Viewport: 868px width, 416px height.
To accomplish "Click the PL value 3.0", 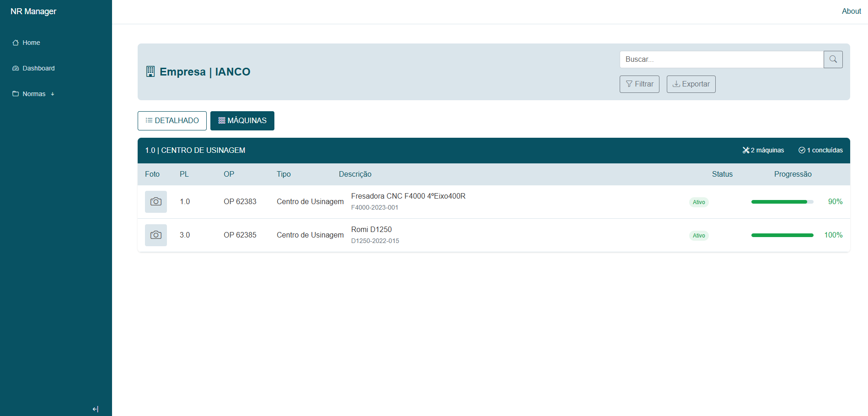I will pyautogui.click(x=185, y=235).
